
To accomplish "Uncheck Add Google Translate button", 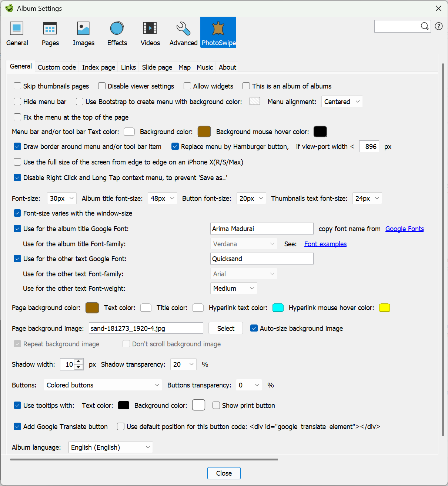I will [x=17, y=427].
